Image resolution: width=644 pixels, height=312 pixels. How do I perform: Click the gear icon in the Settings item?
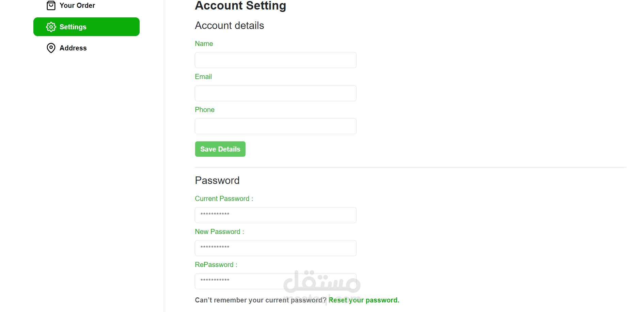(x=51, y=27)
